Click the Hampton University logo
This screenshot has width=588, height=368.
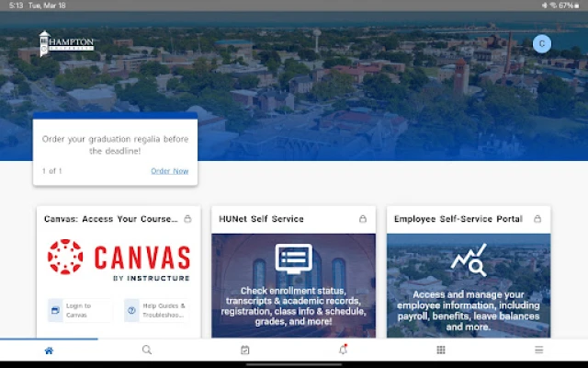tap(66, 43)
